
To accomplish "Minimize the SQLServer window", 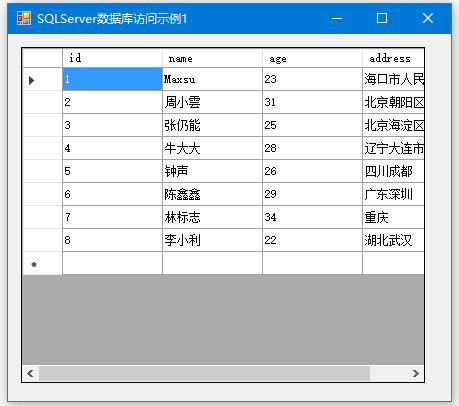I will tap(337, 18).
